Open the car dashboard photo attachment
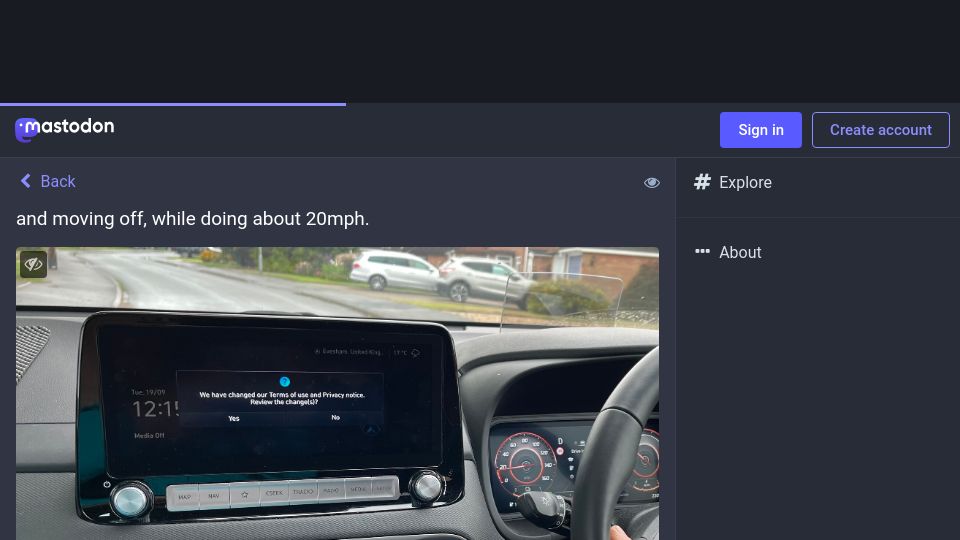The height and width of the screenshot is (540, 960). click(337, 394)
